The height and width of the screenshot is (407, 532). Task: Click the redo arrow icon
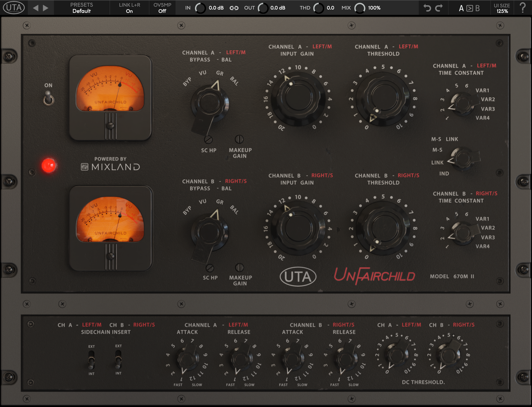(439, 8)
